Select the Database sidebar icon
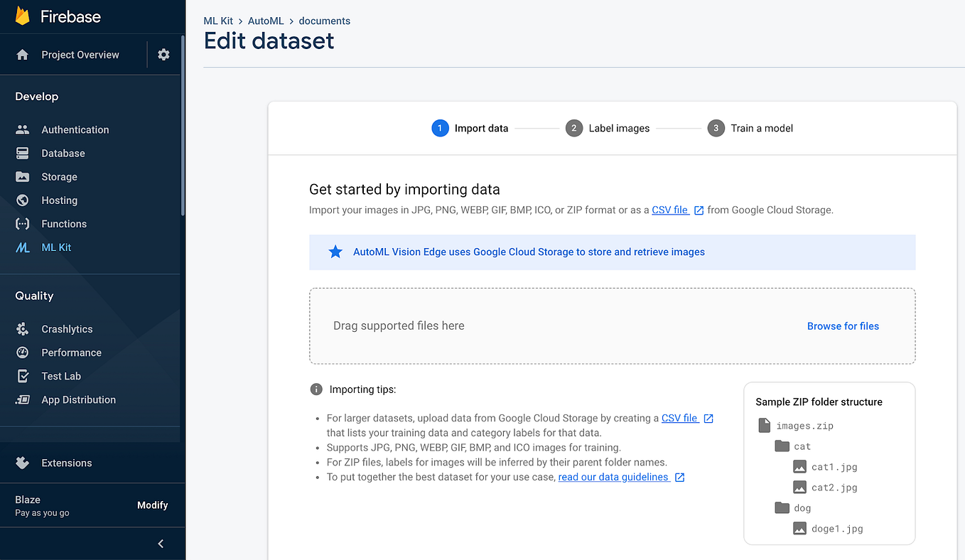 21,153
